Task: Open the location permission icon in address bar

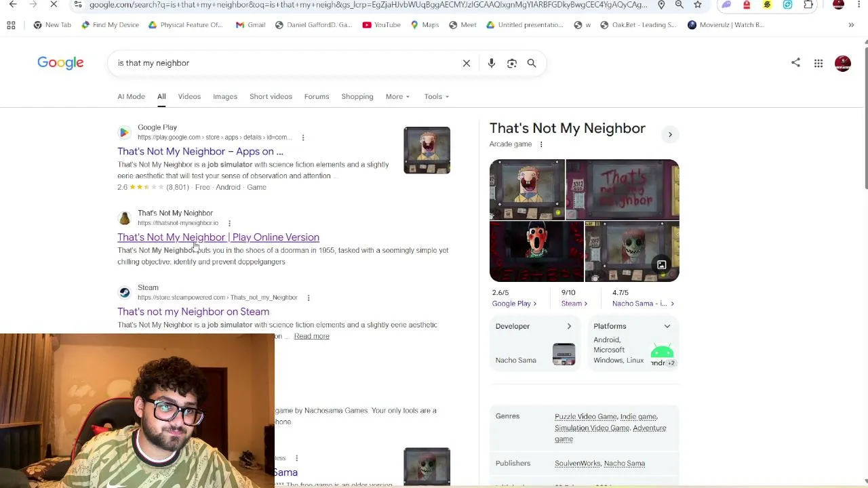Action: [661, 5]
